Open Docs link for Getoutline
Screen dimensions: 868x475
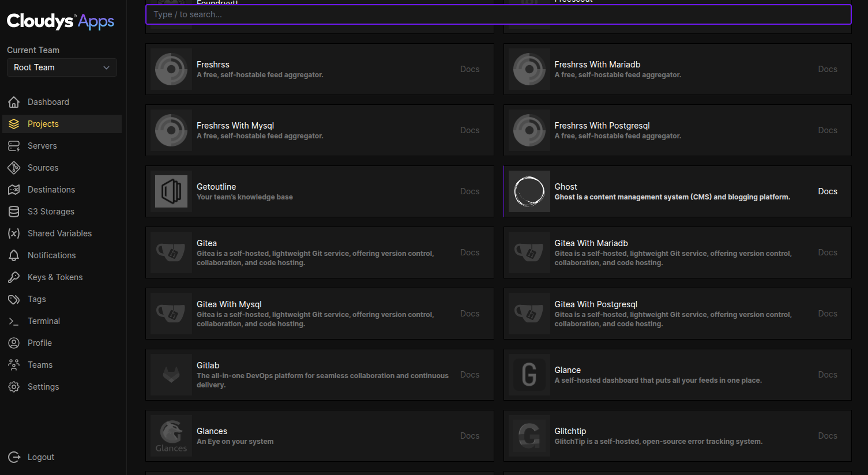(x=469, y=191)
